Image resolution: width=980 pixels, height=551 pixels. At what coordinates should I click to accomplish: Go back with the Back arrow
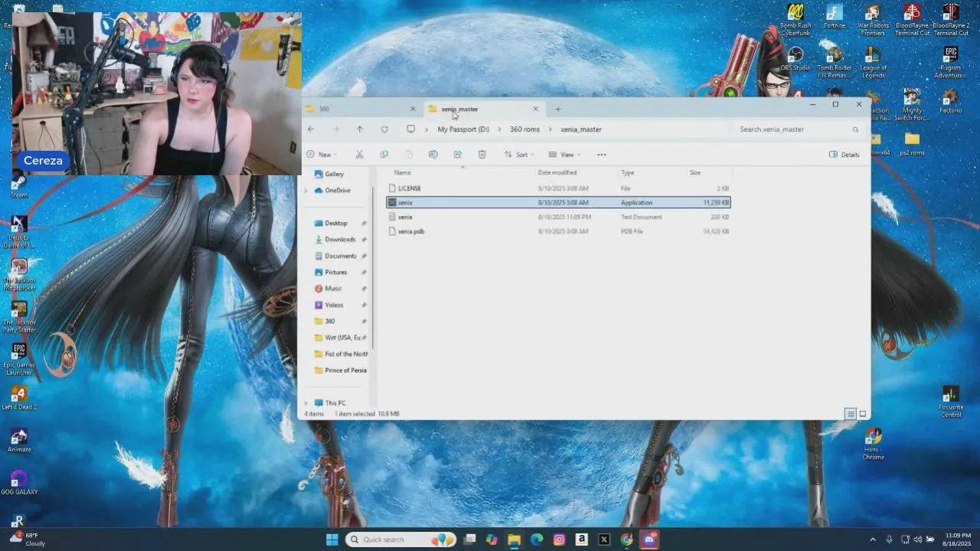click(x=311, y=129)
